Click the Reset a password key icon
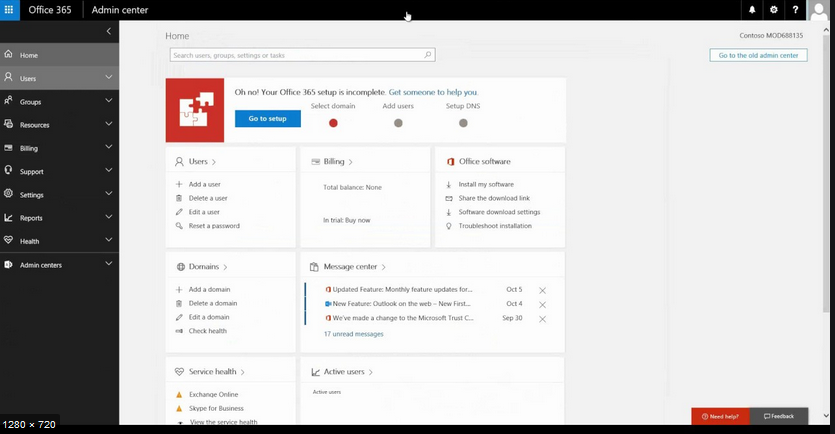This screenshot has width=835, height=434. [179, 226]
